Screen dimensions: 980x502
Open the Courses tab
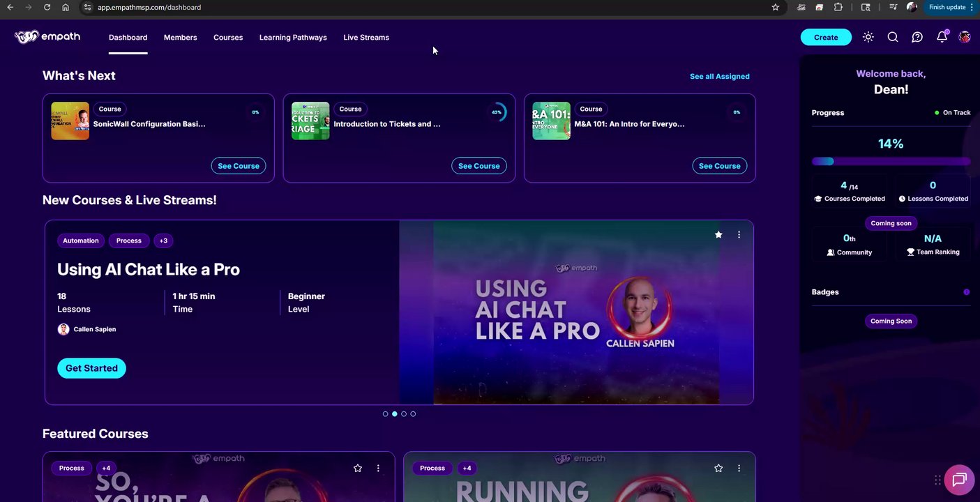[x=228, y=38]
